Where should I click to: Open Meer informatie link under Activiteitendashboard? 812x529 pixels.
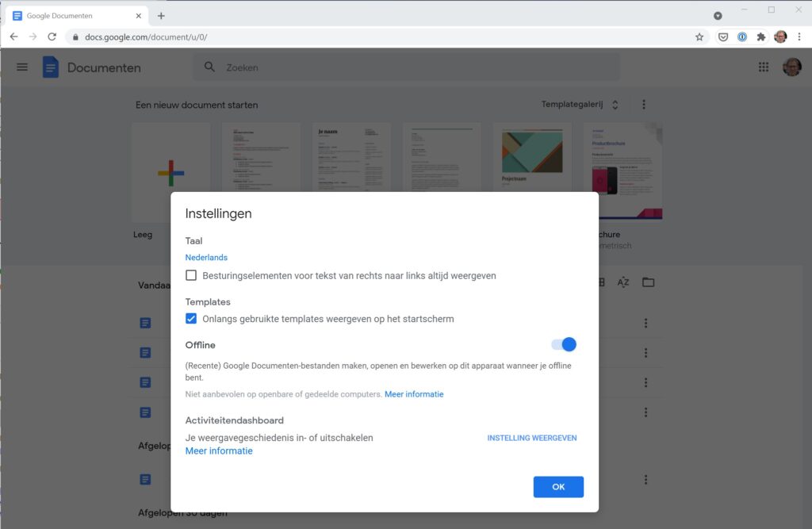(219, 450)
